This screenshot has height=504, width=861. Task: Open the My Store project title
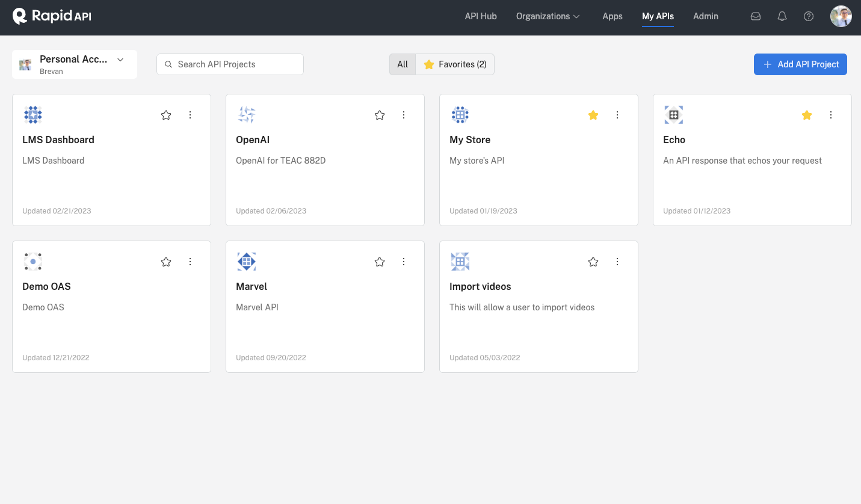(470, 140)
